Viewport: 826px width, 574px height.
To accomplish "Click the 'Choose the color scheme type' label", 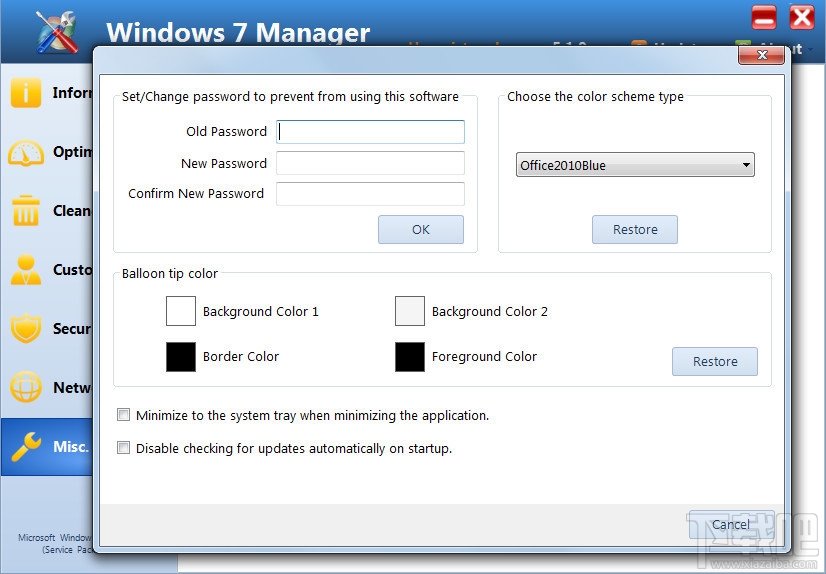I will click(595, 96).
